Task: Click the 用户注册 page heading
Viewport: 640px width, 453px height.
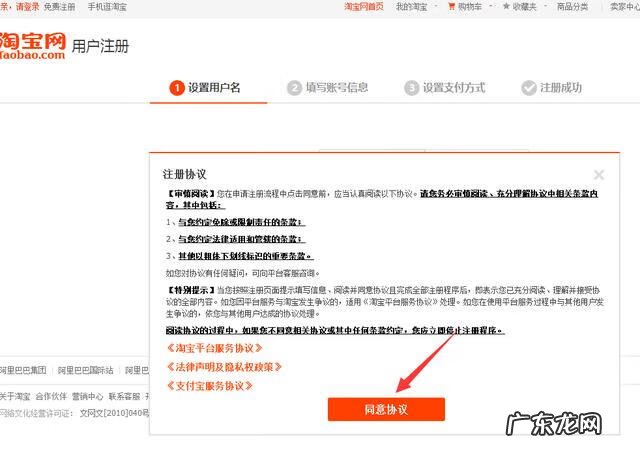Action: tap(100, 46)
